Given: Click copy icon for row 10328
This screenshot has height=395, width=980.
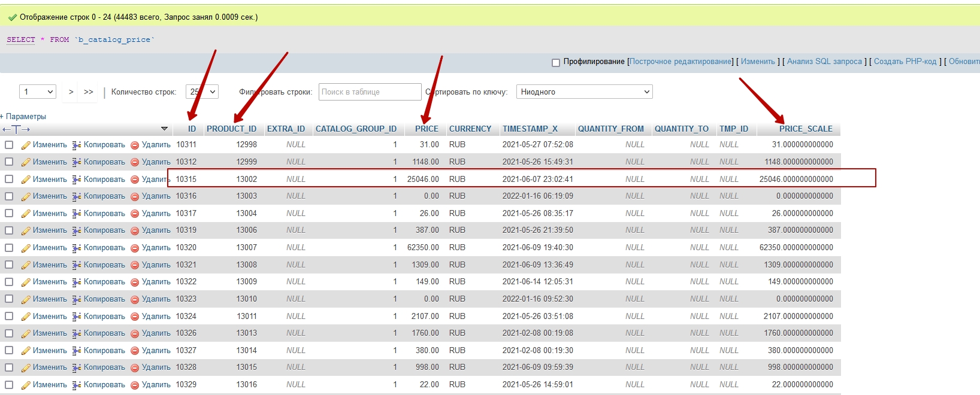Looking at the screenshot, I should [x=77, y=367].
